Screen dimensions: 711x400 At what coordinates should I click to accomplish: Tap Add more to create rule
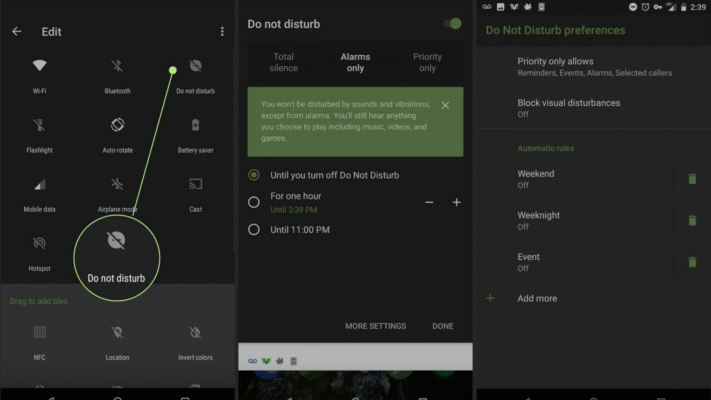(x=537, y=298)
